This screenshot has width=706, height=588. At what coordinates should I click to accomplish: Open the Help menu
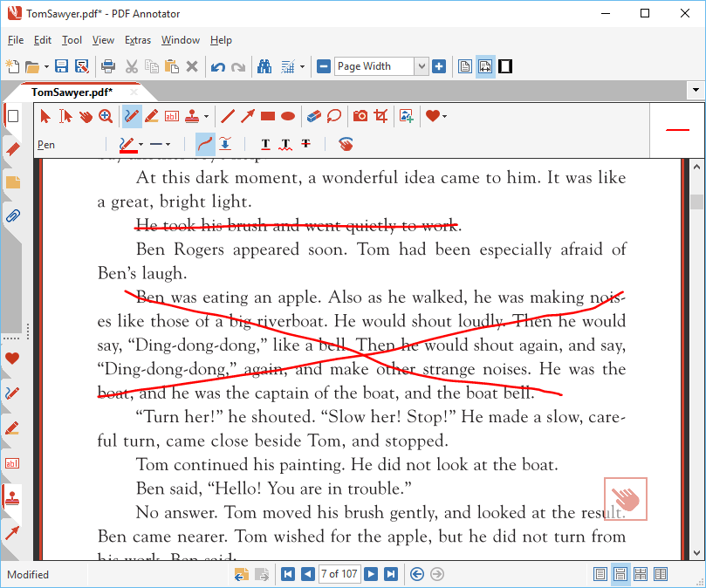point(221,40)
